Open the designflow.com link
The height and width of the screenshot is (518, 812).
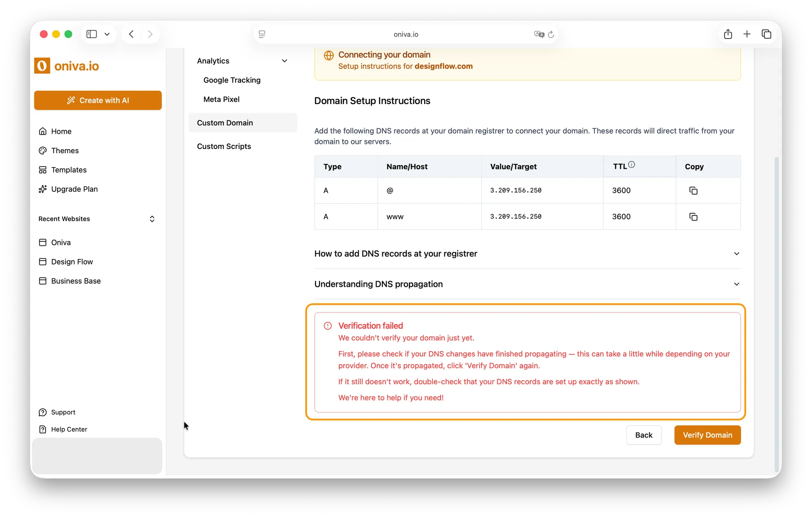(442, 66)
